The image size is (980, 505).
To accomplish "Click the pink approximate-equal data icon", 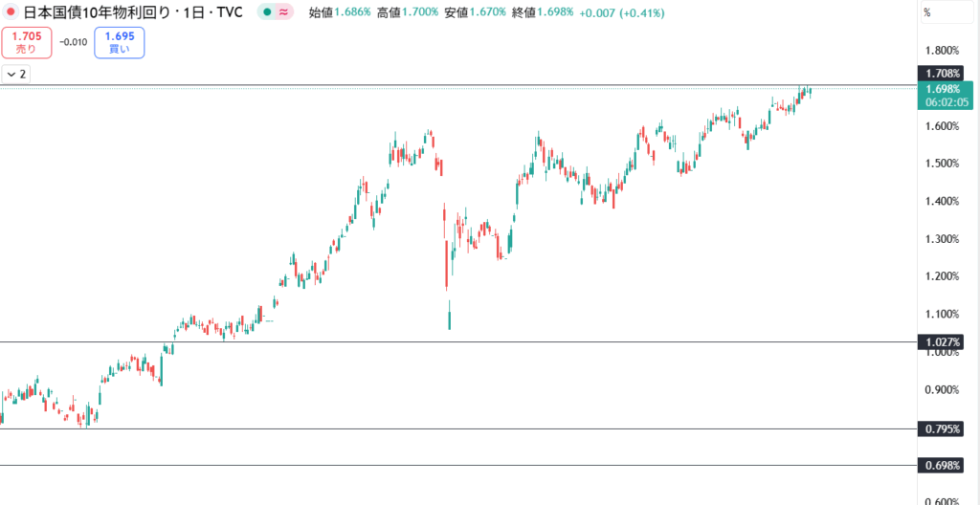I will pos(284,13).
